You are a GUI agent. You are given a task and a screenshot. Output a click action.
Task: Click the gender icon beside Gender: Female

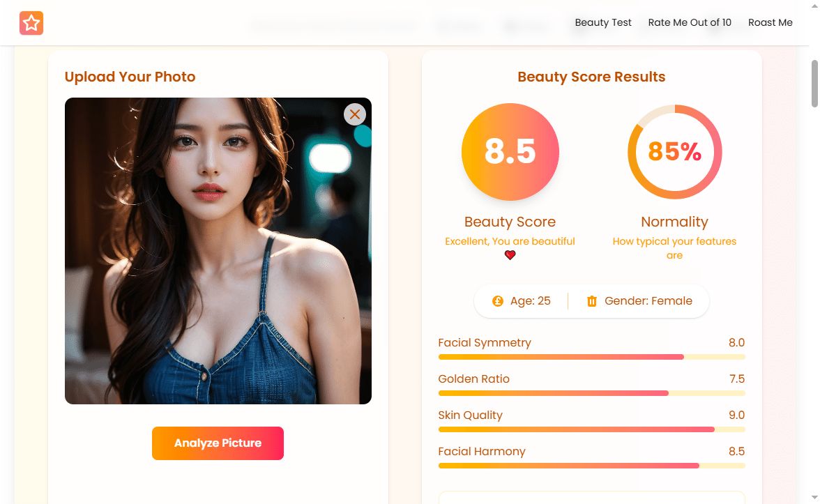592,301
